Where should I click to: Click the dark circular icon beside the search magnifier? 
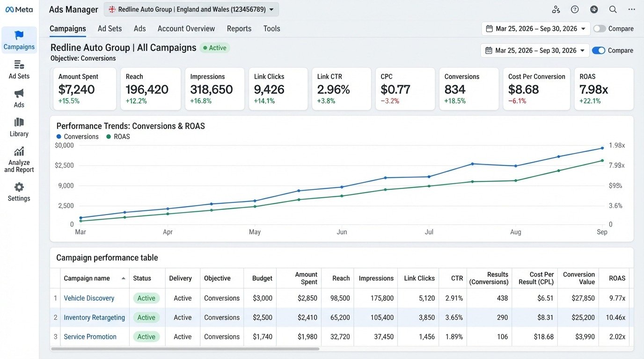tap(594, 9)
